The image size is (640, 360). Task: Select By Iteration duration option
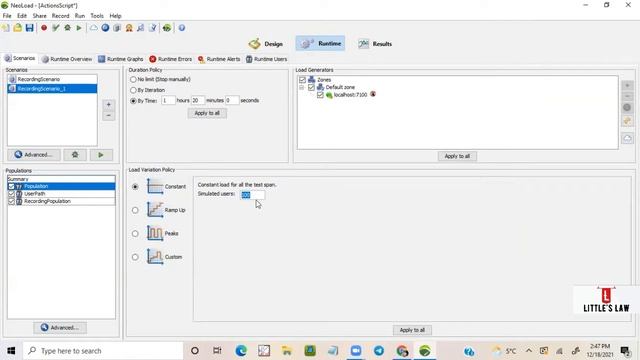[x=133, y=90]
